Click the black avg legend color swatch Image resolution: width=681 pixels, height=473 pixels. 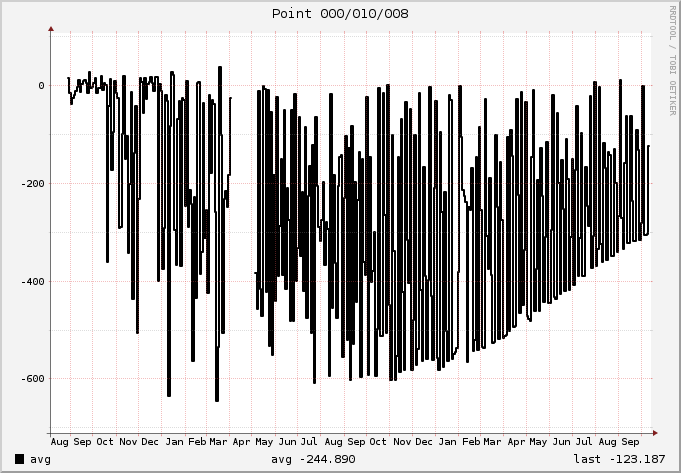coord(20,459)
